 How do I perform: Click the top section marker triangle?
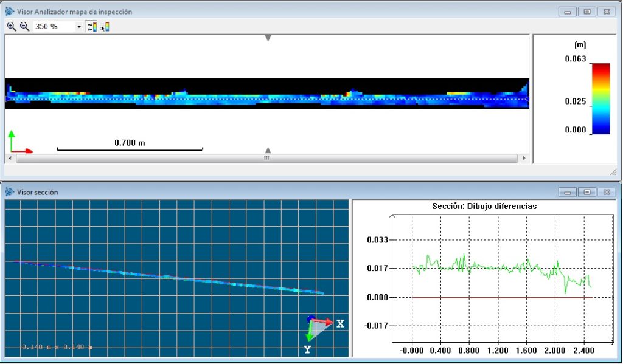pos(268,38)
